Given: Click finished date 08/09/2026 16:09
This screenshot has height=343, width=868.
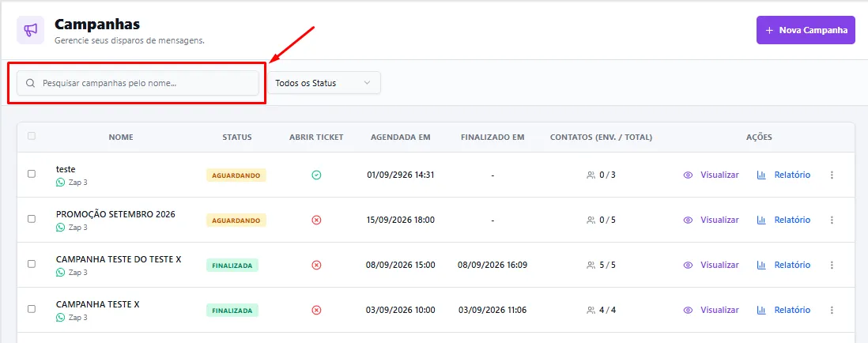Looking at the screenshot, I should (x=492, y=265).
